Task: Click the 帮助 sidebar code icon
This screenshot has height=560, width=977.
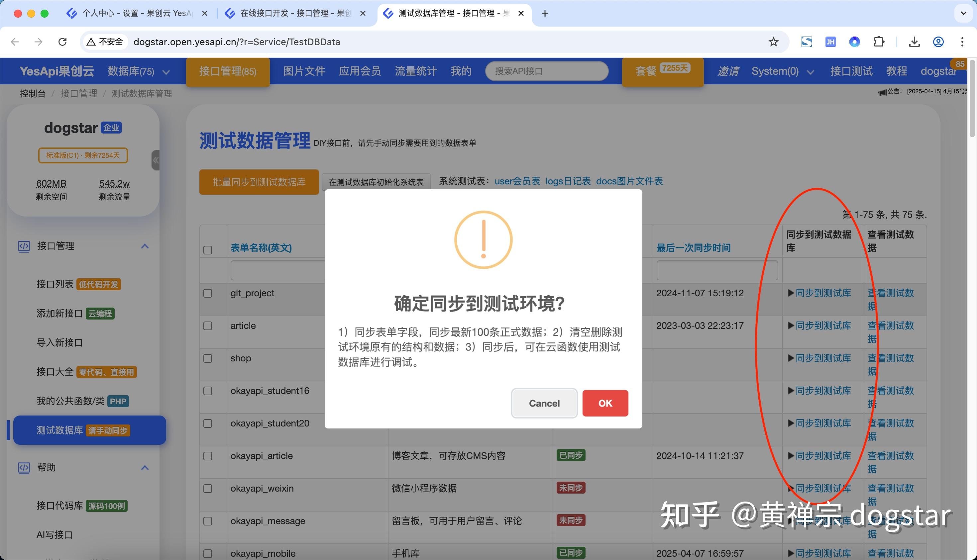Action: point(24,468)
